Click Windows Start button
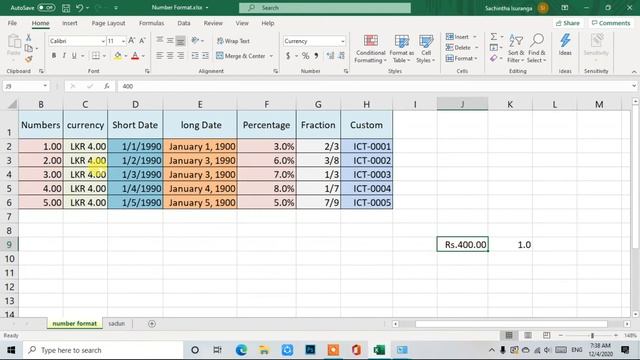This screenshot has height=360, width=640. tap(11, 350)
